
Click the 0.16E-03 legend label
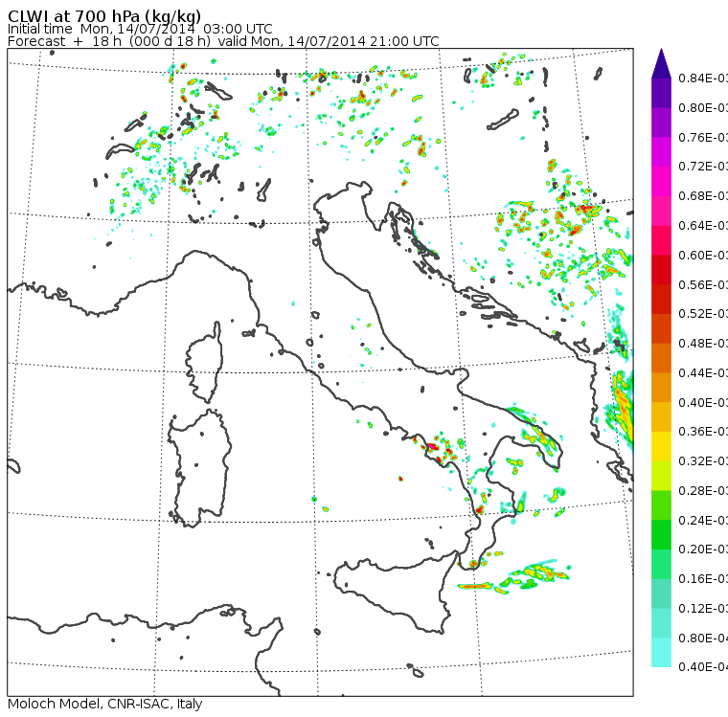coord(703,579)
